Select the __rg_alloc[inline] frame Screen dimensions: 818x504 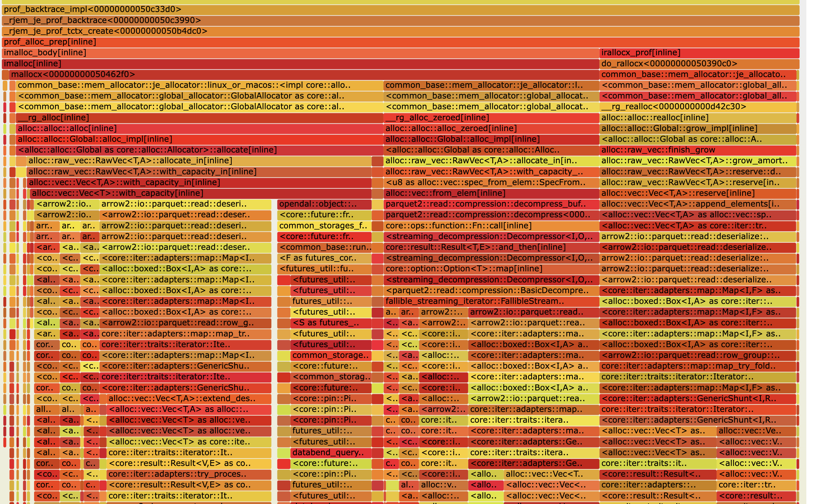(199, 118)
